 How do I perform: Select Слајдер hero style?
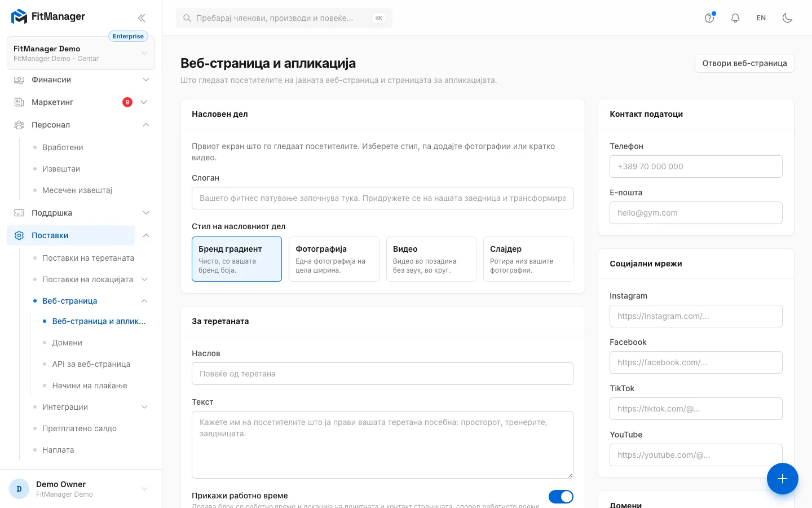click(x=528, y=259)
